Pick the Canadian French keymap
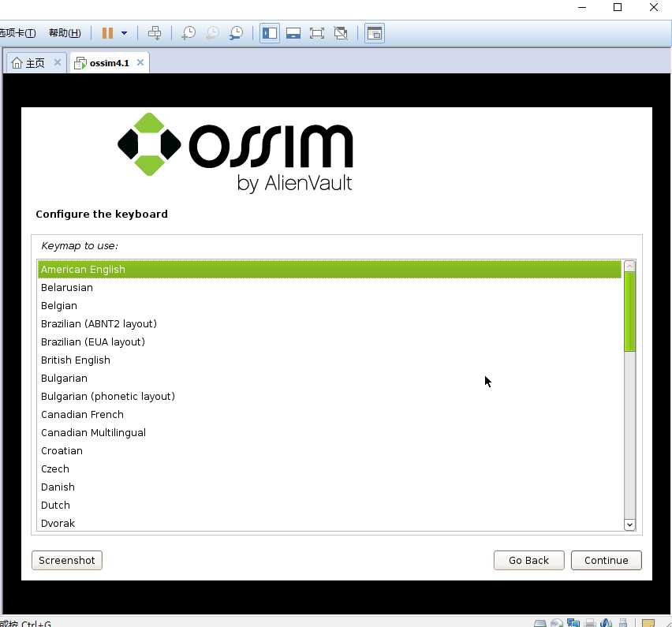This screenshot has height=627, width=672. pyautogui.click(x=329, y=414)
